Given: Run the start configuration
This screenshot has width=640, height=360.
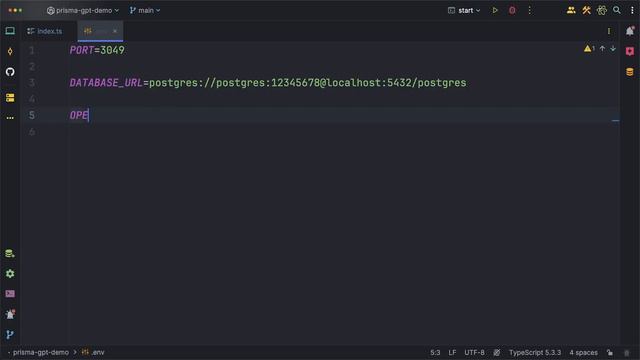Looking at the screenshot, I should (x=495, y=10).
